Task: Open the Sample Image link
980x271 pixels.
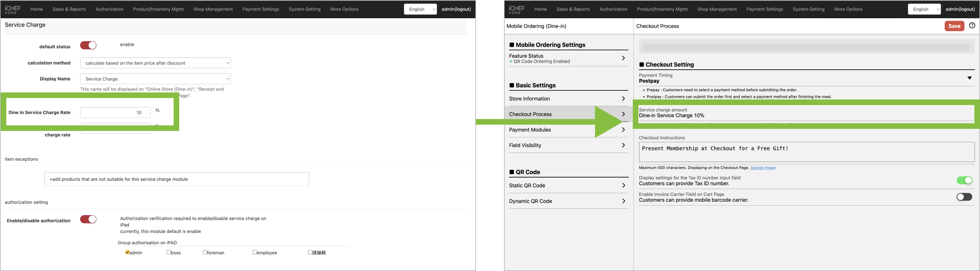Action: (762, 168)
